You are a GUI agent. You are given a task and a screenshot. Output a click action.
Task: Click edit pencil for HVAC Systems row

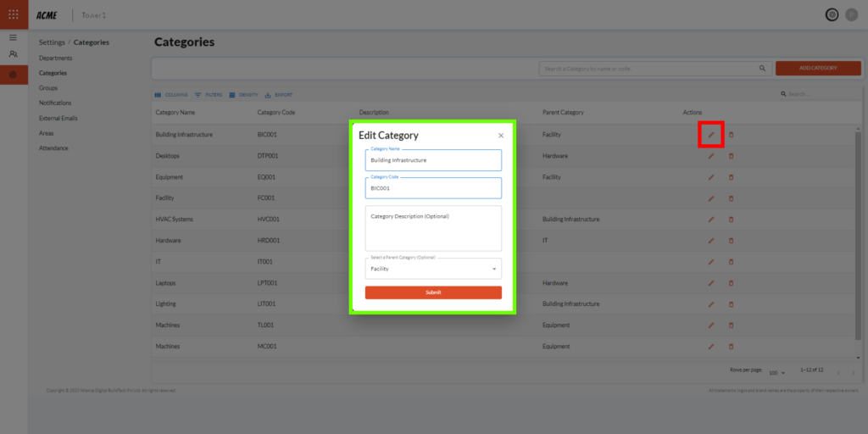coord(710,220)
